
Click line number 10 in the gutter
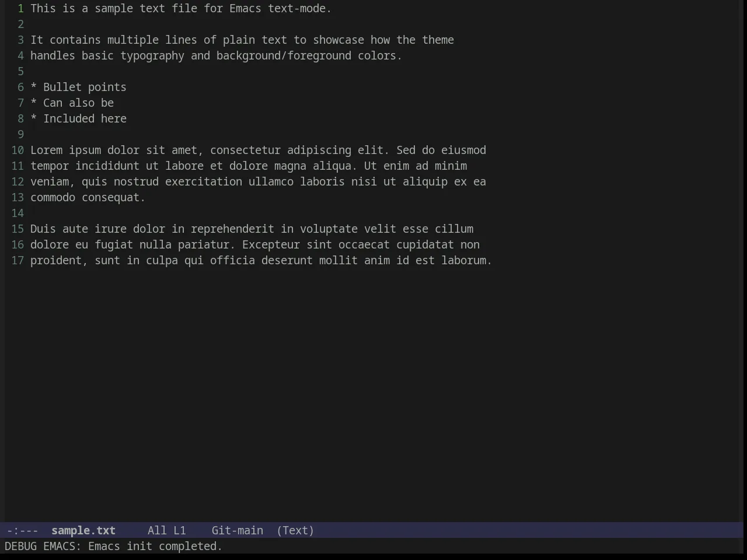tap(18, 150)
